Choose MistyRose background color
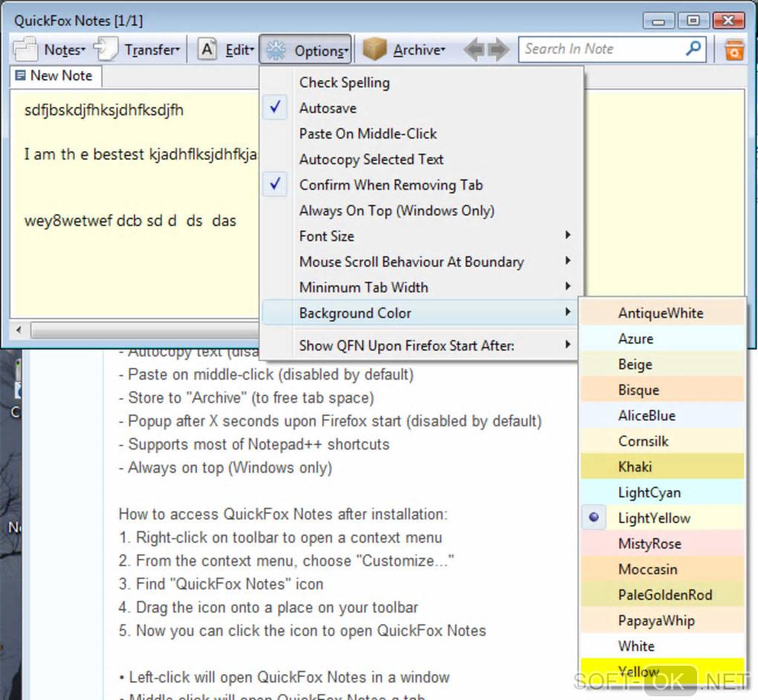 click(x=662, y=543)
